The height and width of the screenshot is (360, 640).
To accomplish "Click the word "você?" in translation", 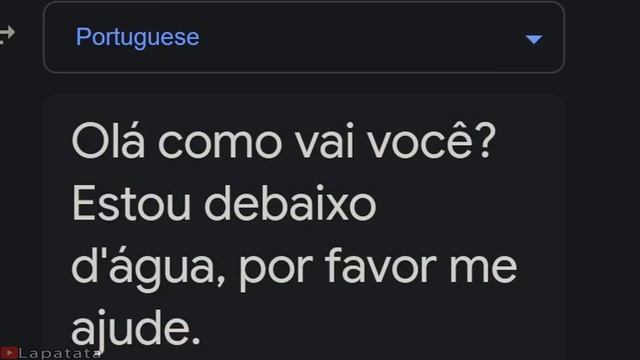I will click(432, 141).
